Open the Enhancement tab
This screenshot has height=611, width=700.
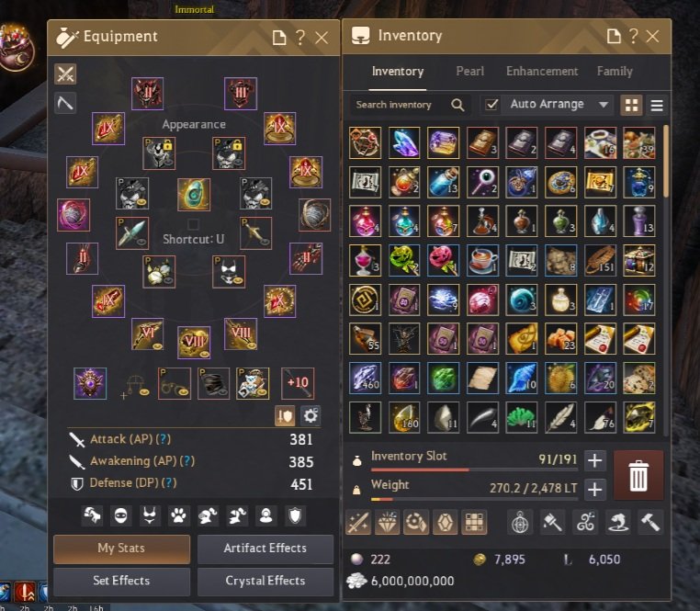(x=542, y=72)
